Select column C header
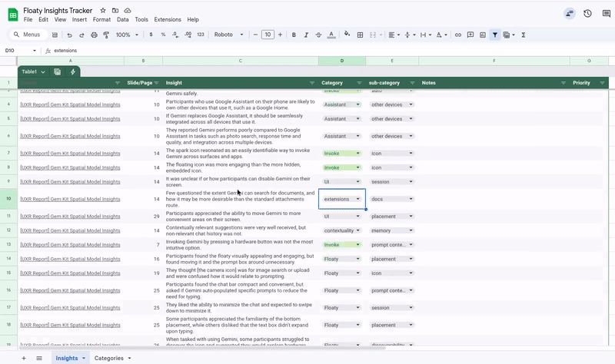615x364 pixels. point(241,61)
